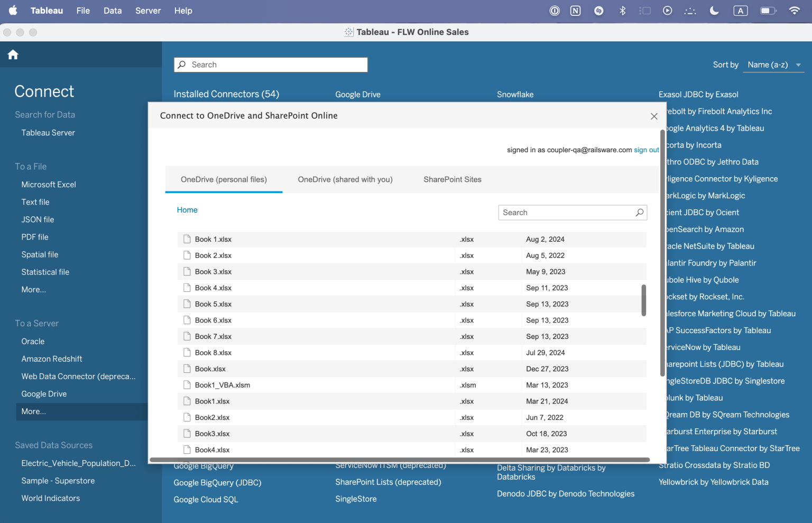
Task: Click the search magnifier in the connectors search bar
Action: tap(181, 65)
